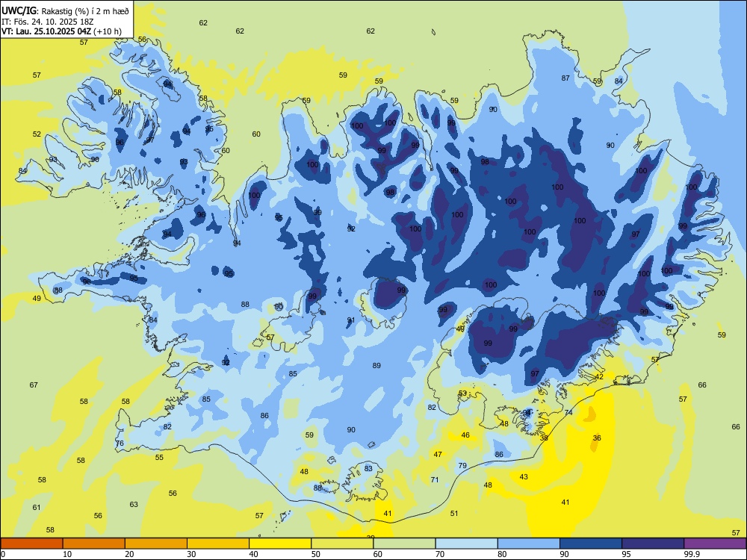
Task: Click the humidity value '71' on the map
Action: (x=435, y=479)
